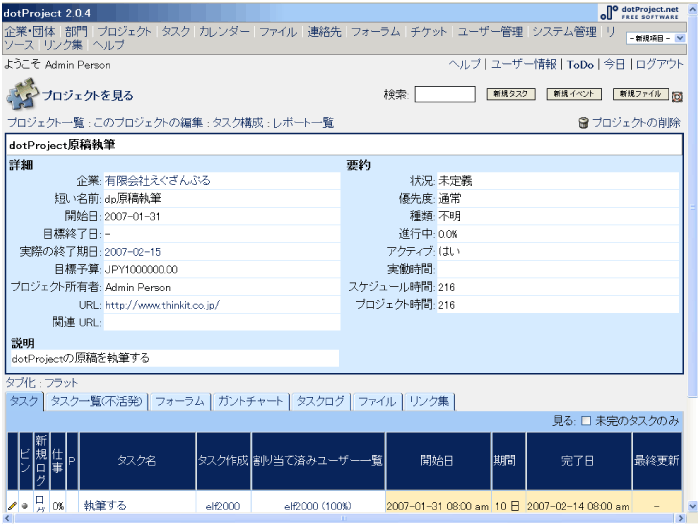Switch to タスク一覧(不活発) tab
The width and height of the screenshot is (700, 525).
click(x=96, y=401)
